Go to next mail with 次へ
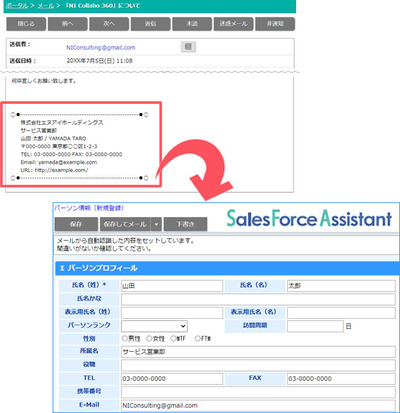This screenshot has width=400, height=413. pyautogui.click(x=109, y=24)
